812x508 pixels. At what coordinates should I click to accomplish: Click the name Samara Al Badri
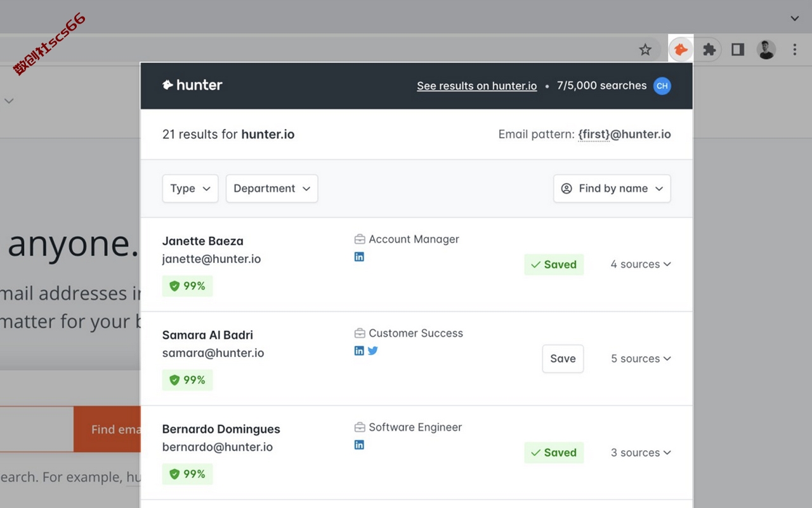pos(207,335)
